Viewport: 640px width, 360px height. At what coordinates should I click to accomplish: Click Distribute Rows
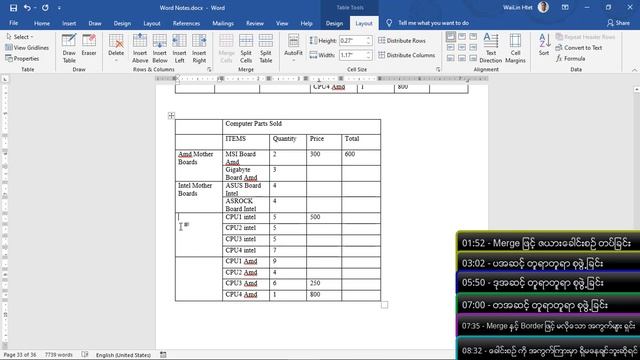[402, 41]
